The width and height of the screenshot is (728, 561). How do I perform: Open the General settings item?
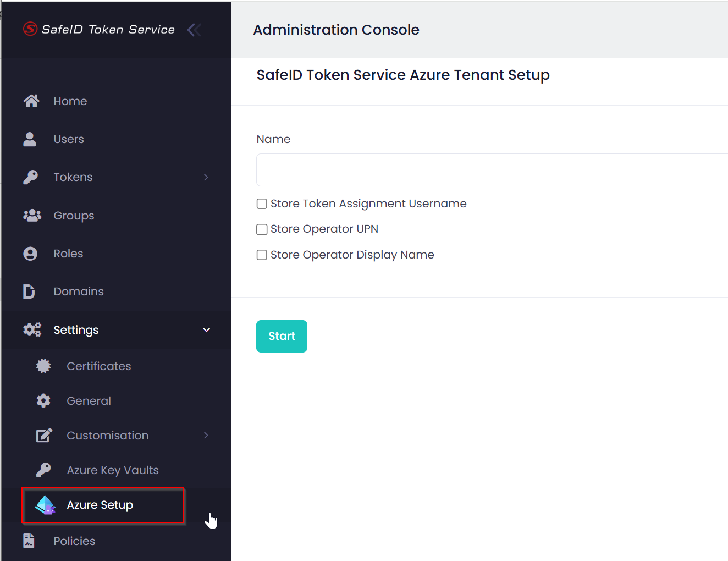(x=89, y=401)
